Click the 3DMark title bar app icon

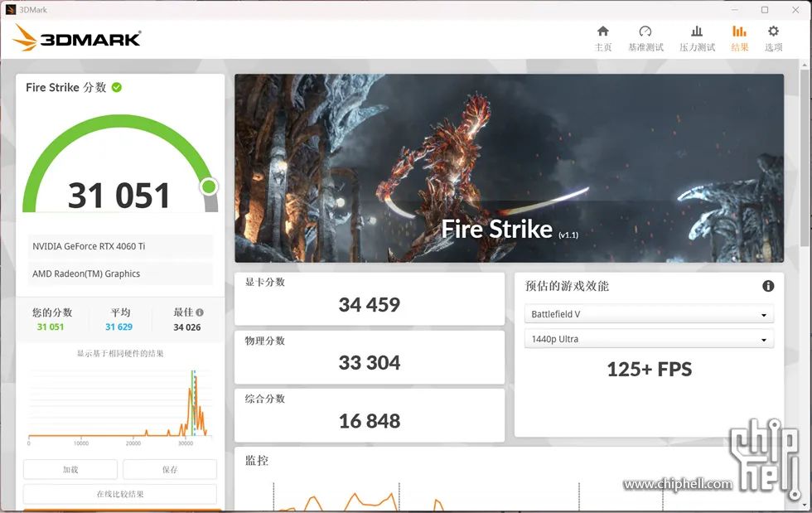10,9
